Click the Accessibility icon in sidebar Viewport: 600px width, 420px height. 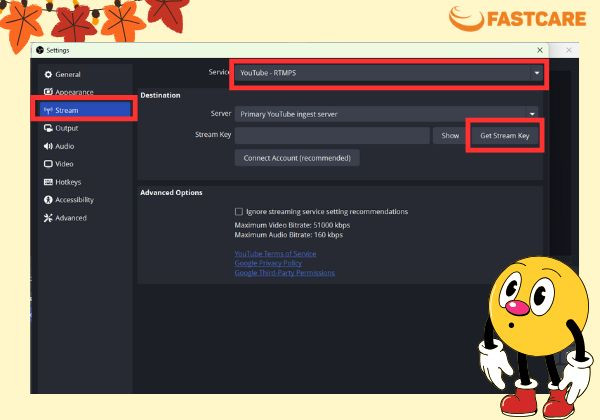[48, 200]
